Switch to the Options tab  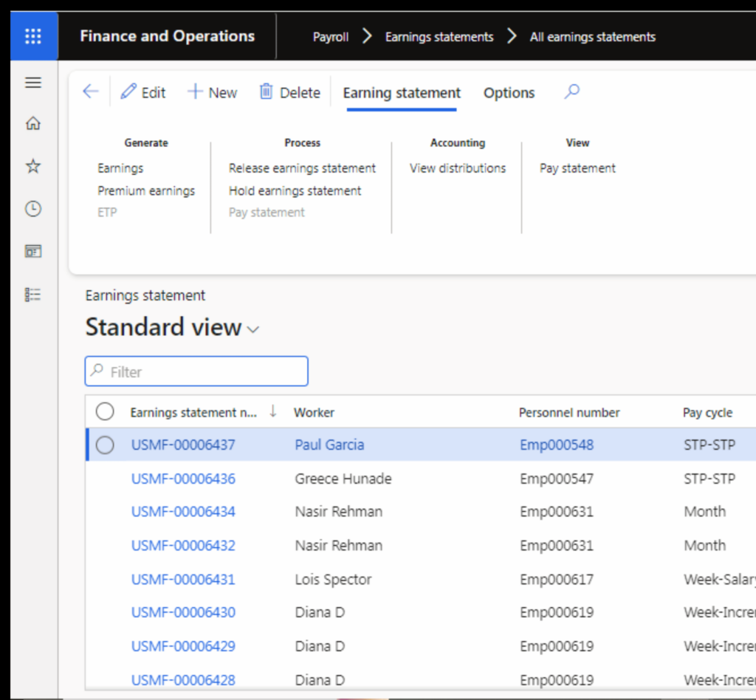tap(508, 92)
